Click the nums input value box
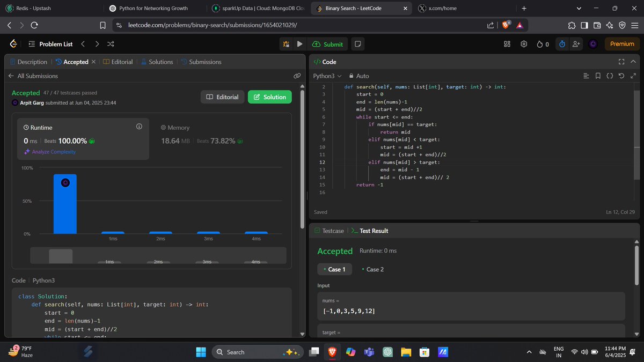Viewport: 644px width, 362px height. [471, 306]
